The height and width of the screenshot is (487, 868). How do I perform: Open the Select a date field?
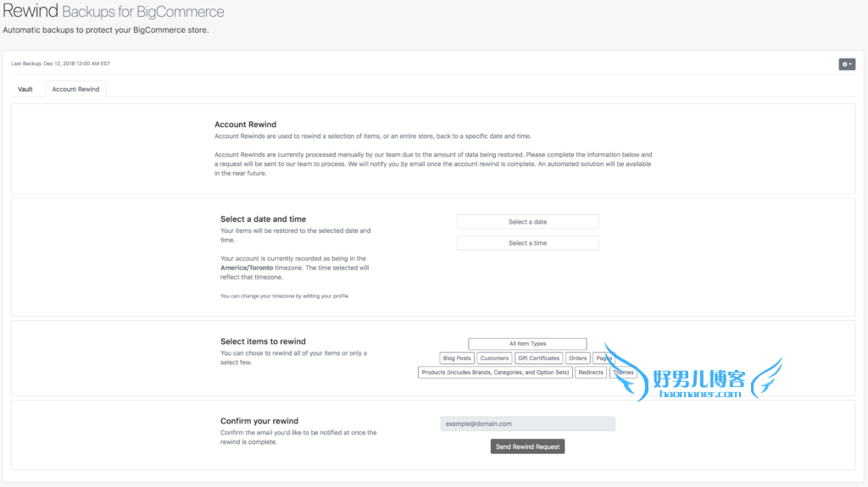[x=527, y=222]
